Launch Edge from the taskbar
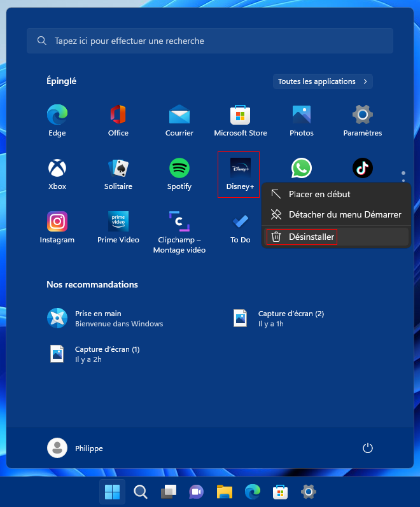Viewport: 420px width, 507px height. (253, 492)
